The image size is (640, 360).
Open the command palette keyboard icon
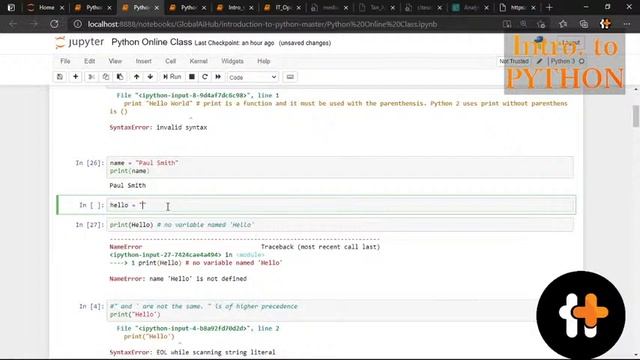click(290, 77)
